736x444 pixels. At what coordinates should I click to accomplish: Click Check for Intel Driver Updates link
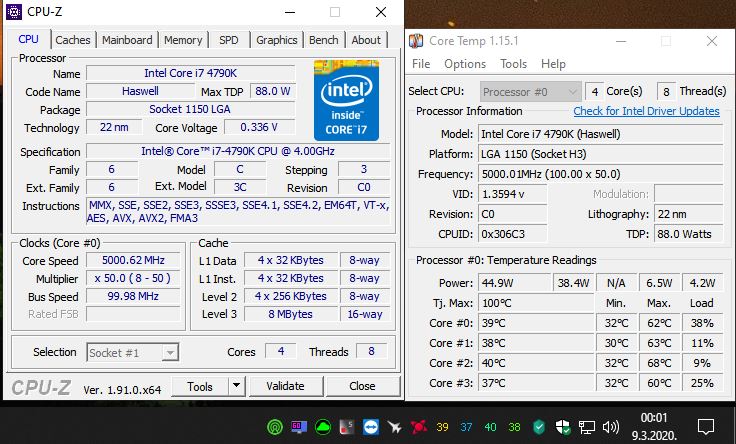tap(646, 111)
